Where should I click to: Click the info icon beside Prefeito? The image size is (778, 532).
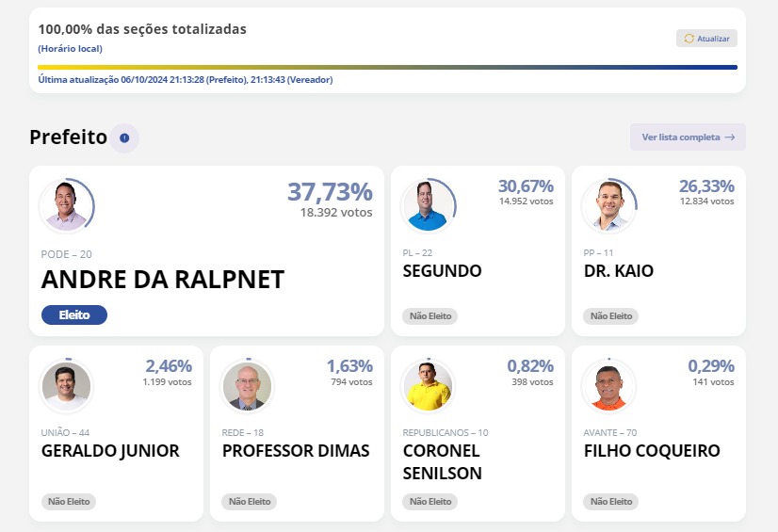[124, 138]
